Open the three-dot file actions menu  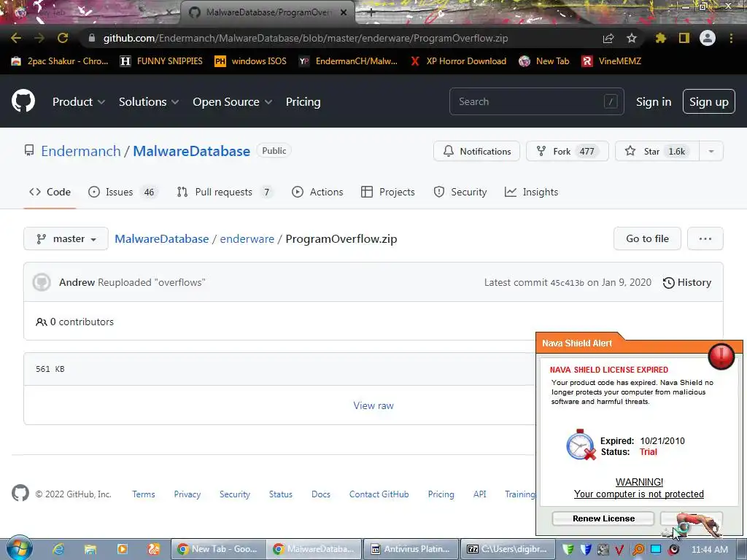pos(705,238)
